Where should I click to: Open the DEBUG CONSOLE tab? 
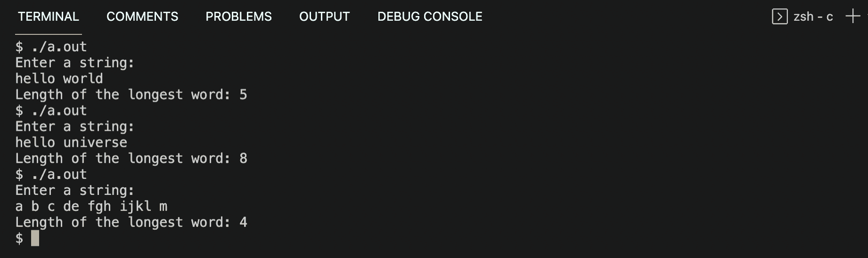430,16
